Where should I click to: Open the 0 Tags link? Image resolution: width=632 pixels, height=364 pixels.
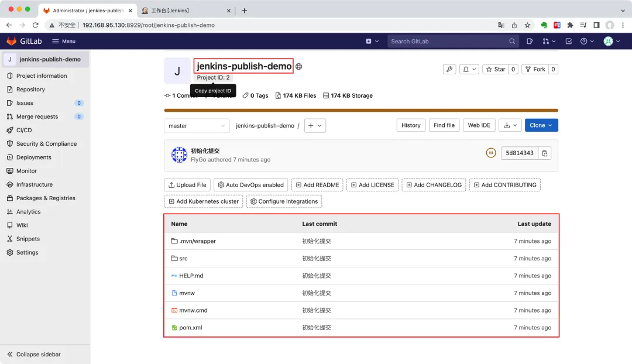[x=256, y=95]
